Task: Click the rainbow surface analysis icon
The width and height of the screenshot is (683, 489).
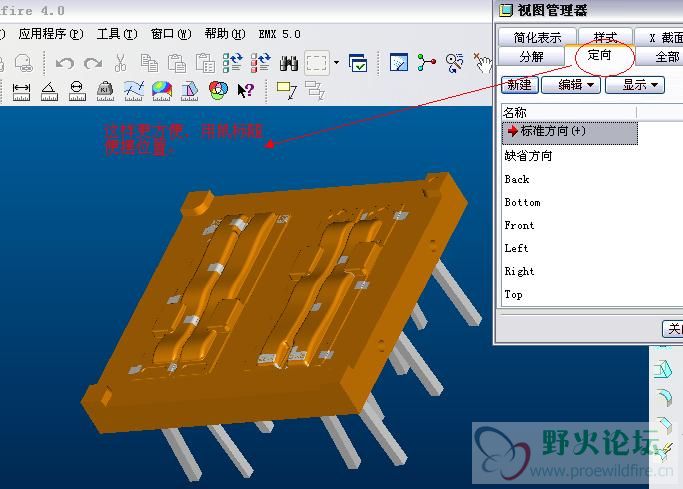Action: [162, 91]
